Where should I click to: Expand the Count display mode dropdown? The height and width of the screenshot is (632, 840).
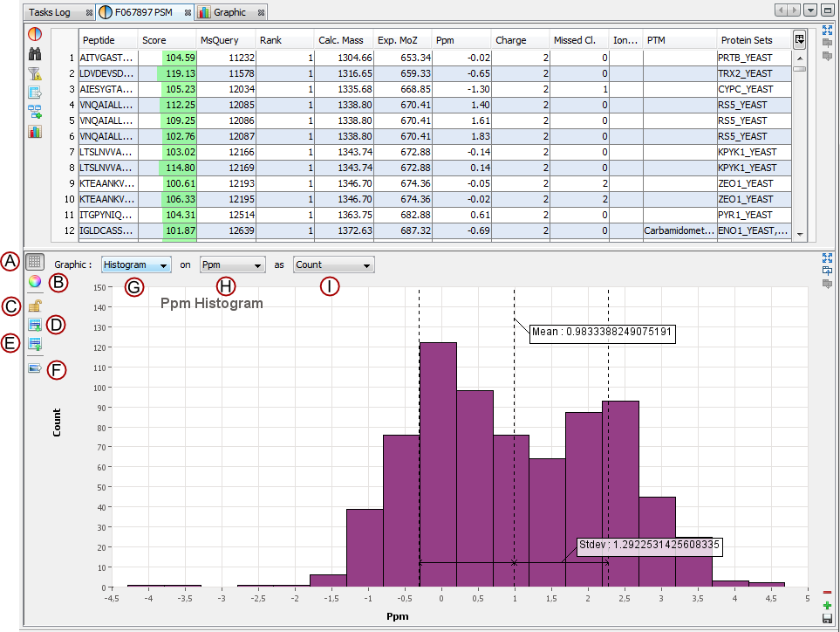333,264
